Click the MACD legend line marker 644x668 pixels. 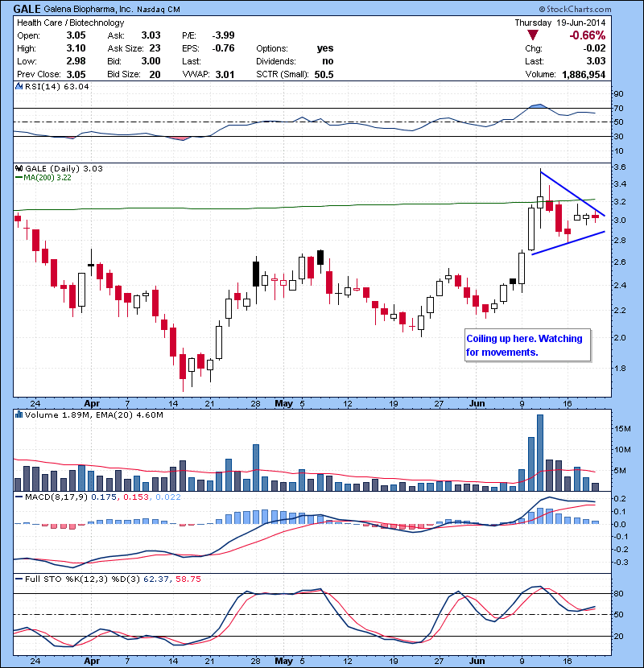pos(19,497)
